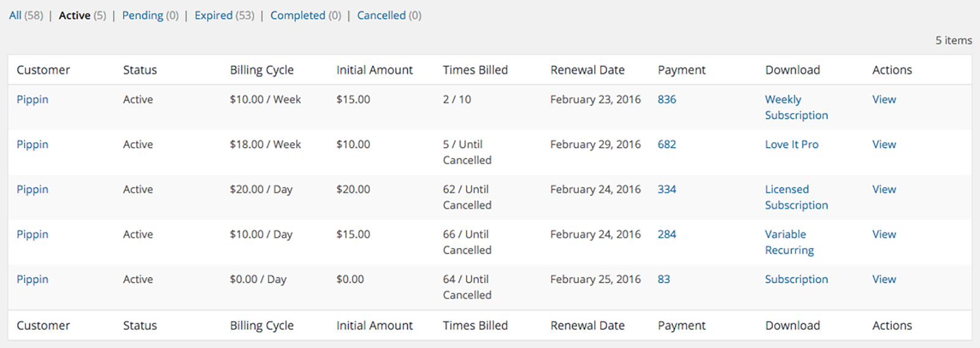Image resolution: width=980 pixels, height=348 pixels.
Task: Select the Completed filter link
Action: pyautogui.click(x=306, y=15)
